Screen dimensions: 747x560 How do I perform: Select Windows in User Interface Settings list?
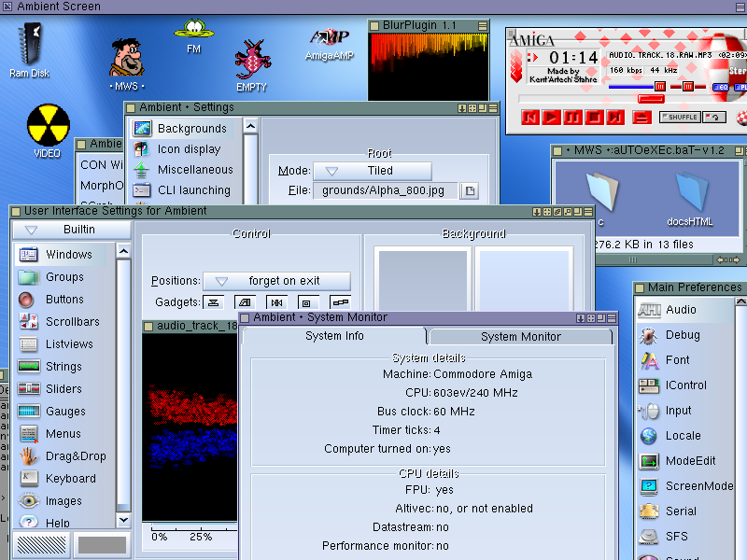point(64,254)
